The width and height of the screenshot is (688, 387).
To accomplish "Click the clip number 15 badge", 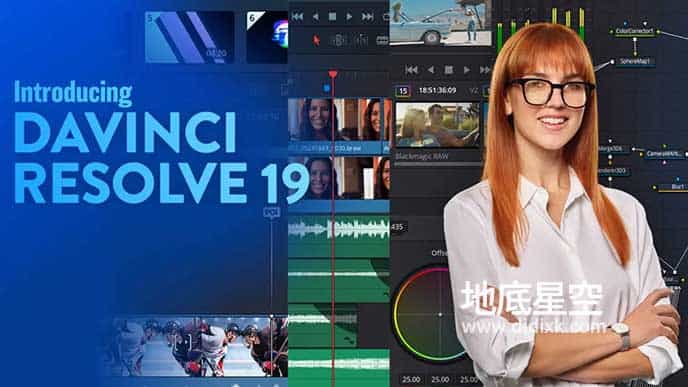I will click(x=402, y=91).
